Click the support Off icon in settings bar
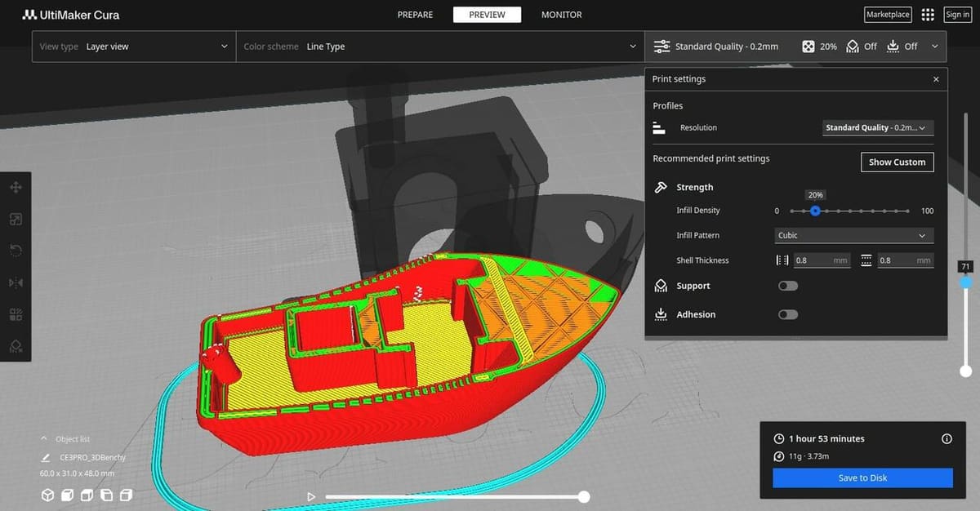Viewport: 980px width, 511px height. click(853, 47)
